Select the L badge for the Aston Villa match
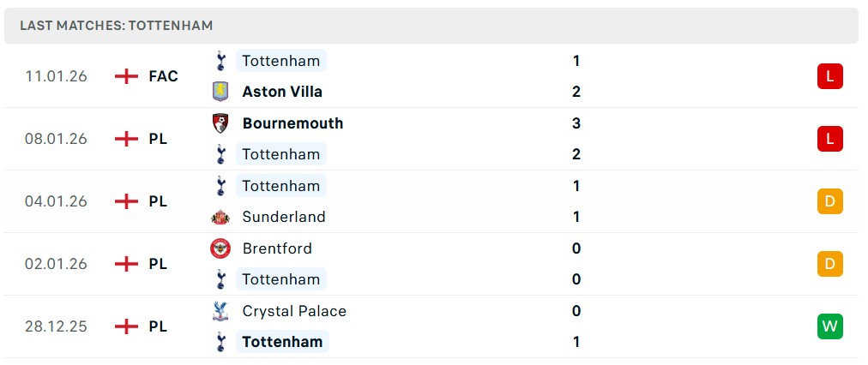Image resolution: width=868 pixels, height=365 pixels. [x=830, y=76]
